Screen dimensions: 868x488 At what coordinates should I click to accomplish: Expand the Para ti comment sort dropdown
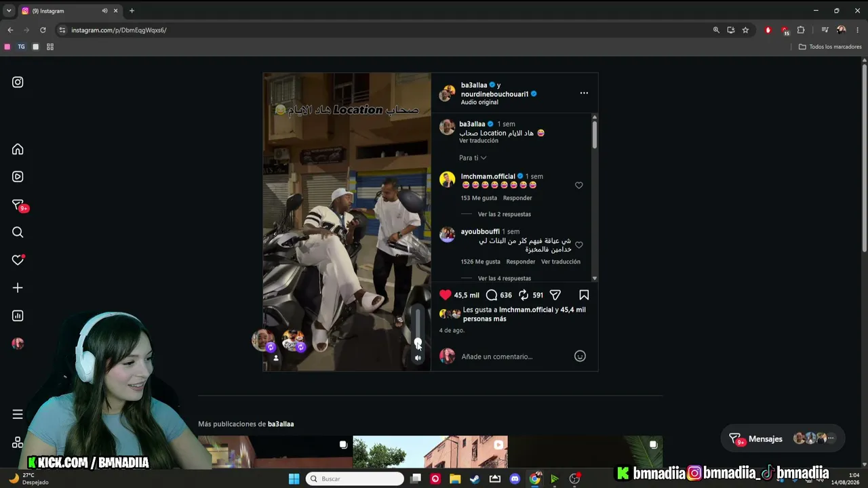tap(473, 158)
